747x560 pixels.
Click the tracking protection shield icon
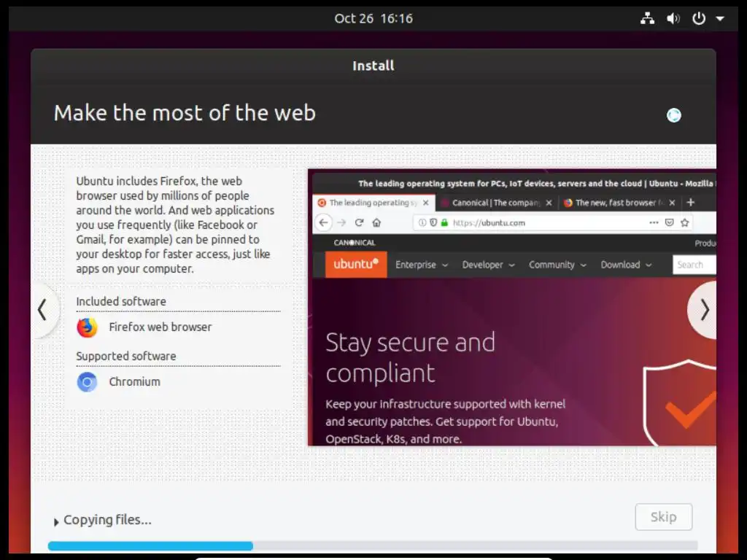(x=433, y=222)
